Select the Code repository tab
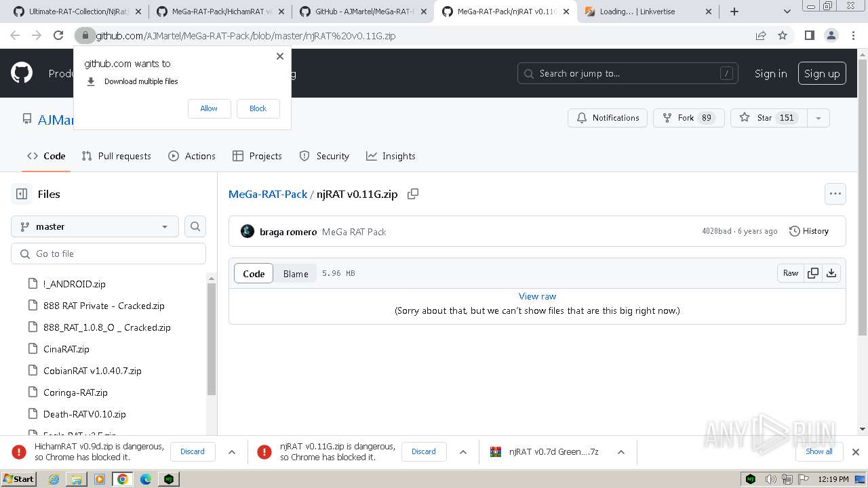This screenshot has height=488, width=868. click(x=46, y=156)
